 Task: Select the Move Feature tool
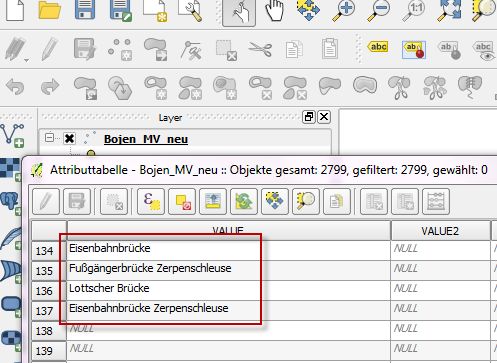[x=156, y=50]
